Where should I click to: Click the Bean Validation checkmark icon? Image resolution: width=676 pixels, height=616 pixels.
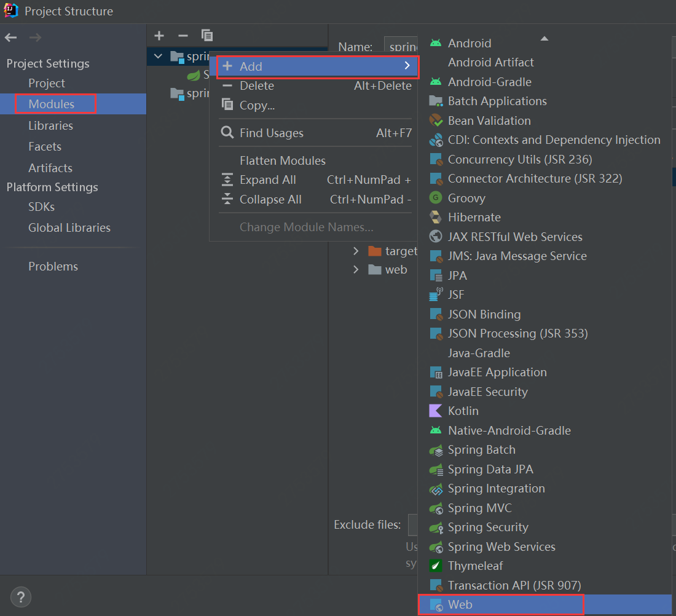tap(436, 120)
